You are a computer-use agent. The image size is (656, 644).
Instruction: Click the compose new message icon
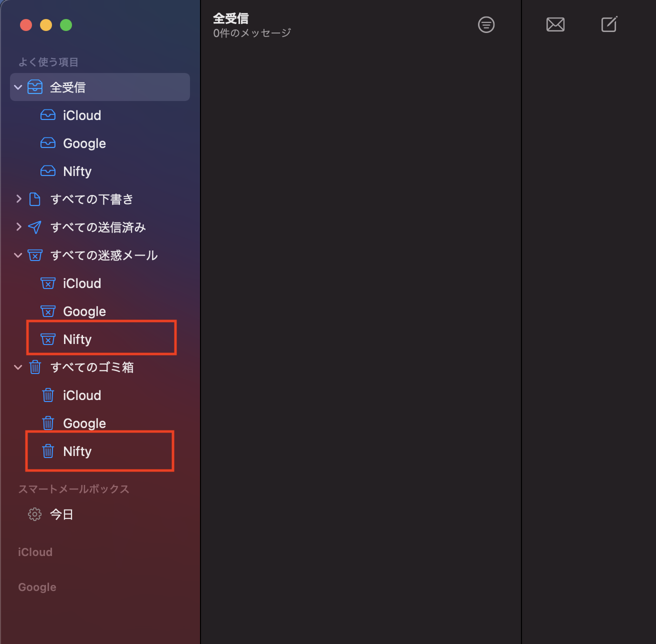[x=609, y=24]
